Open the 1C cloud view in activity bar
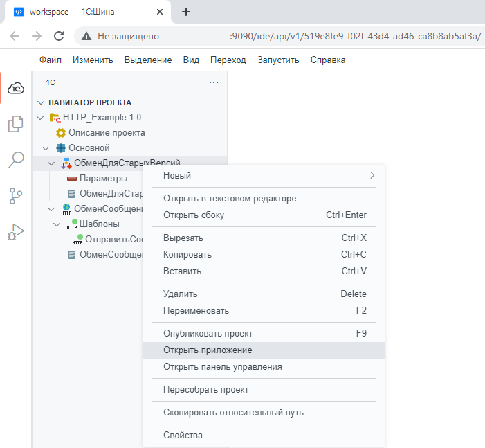Viewport: 485px width, 448px height. click(x=16, y=88)
